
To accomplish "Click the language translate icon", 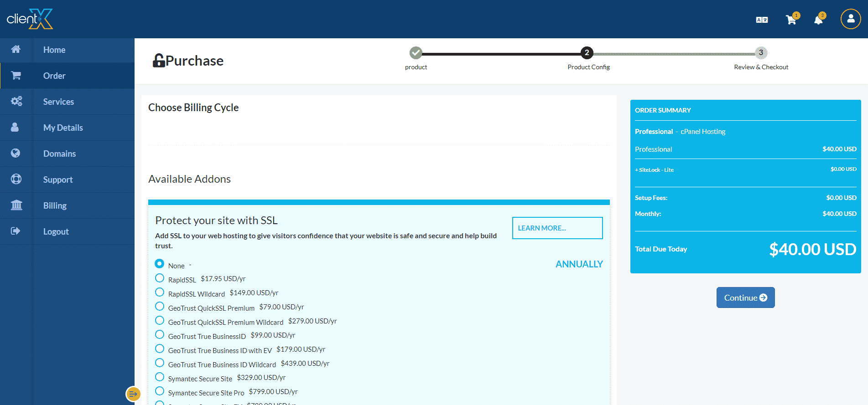I will point(762,20).
